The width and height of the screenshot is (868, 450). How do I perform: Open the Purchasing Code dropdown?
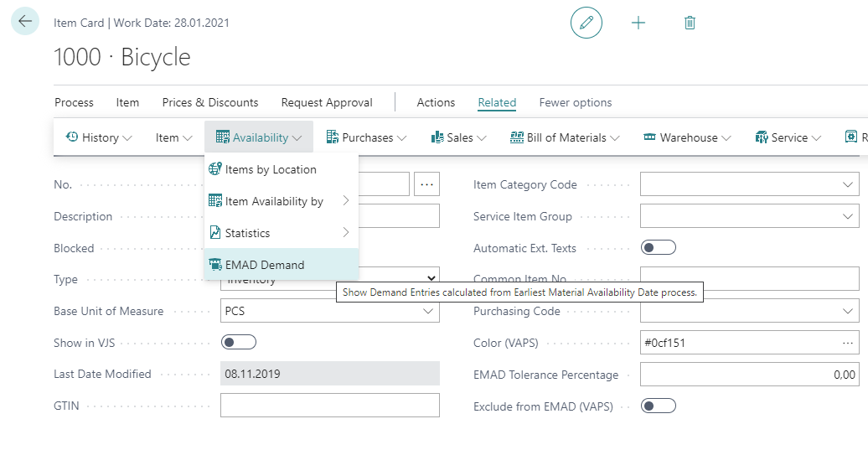[848, 311]
